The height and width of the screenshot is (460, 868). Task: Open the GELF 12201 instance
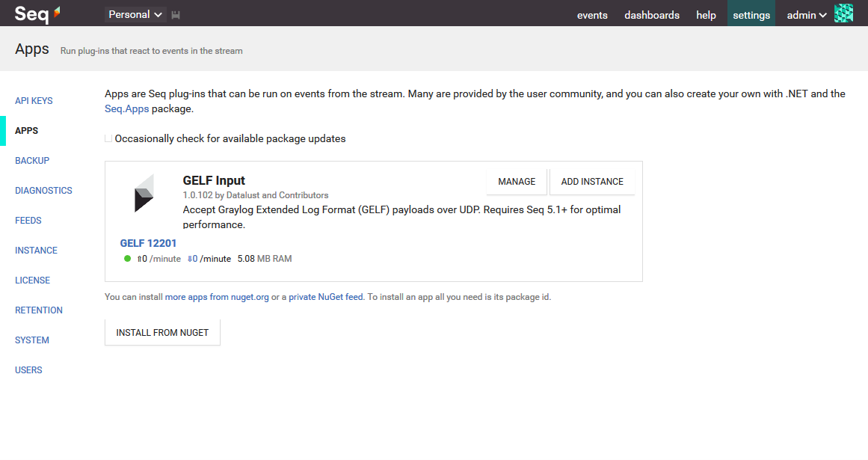coord(148,242)
